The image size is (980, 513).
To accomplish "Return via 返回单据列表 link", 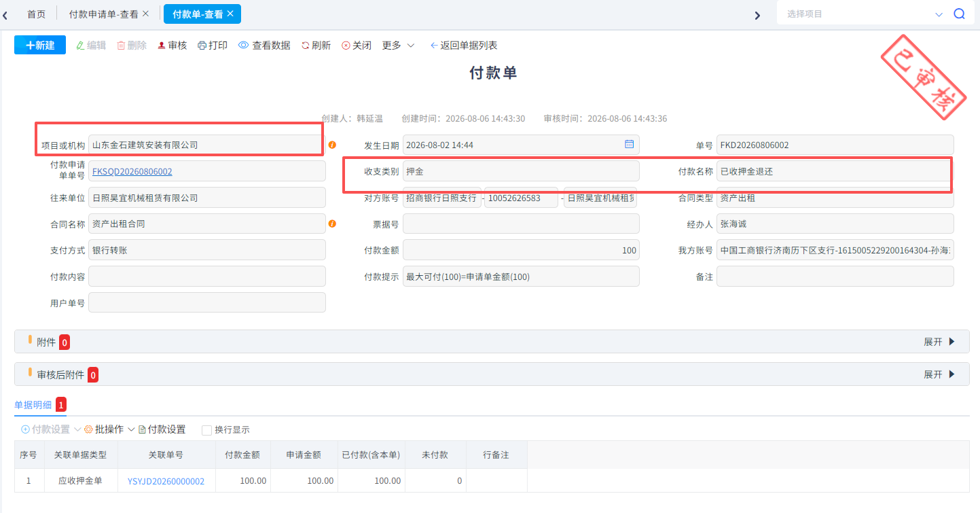I will click(x=464, y=46).
